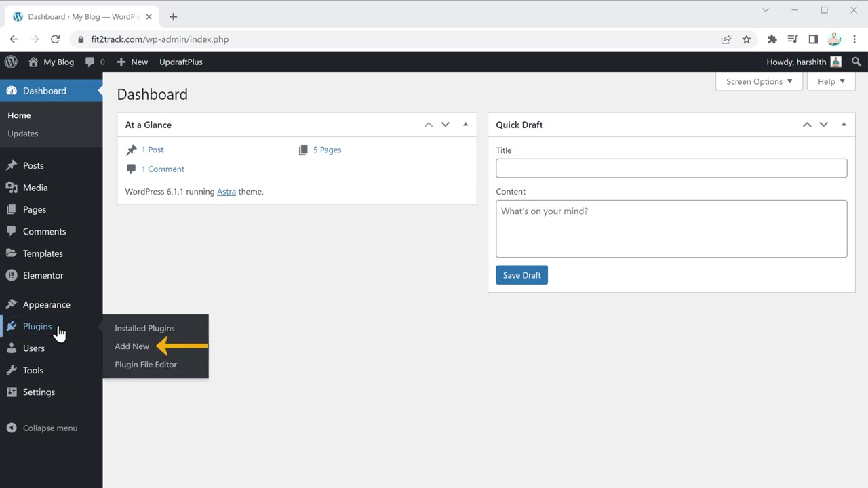This screenshot has width=868, height=488.
Task: Select the Posts icon in sidebar
Action: point(12,165)
